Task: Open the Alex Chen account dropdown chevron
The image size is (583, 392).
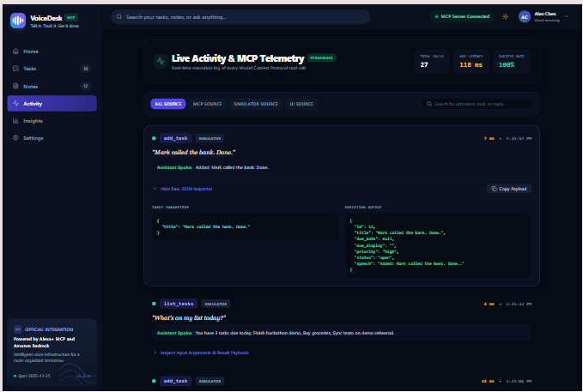Action: point(567,16)
